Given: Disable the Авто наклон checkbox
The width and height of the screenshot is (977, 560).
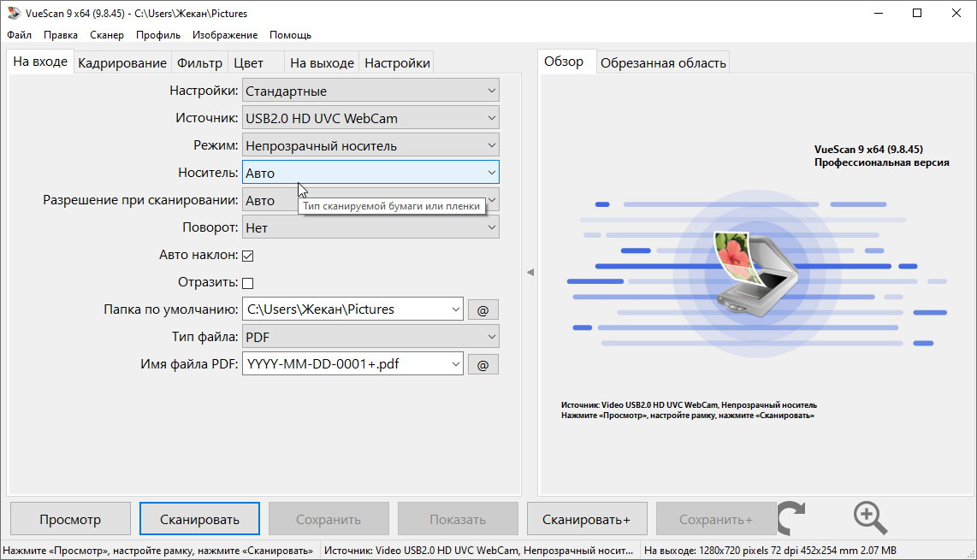Looking at the screenshot, I should (248, 256).
